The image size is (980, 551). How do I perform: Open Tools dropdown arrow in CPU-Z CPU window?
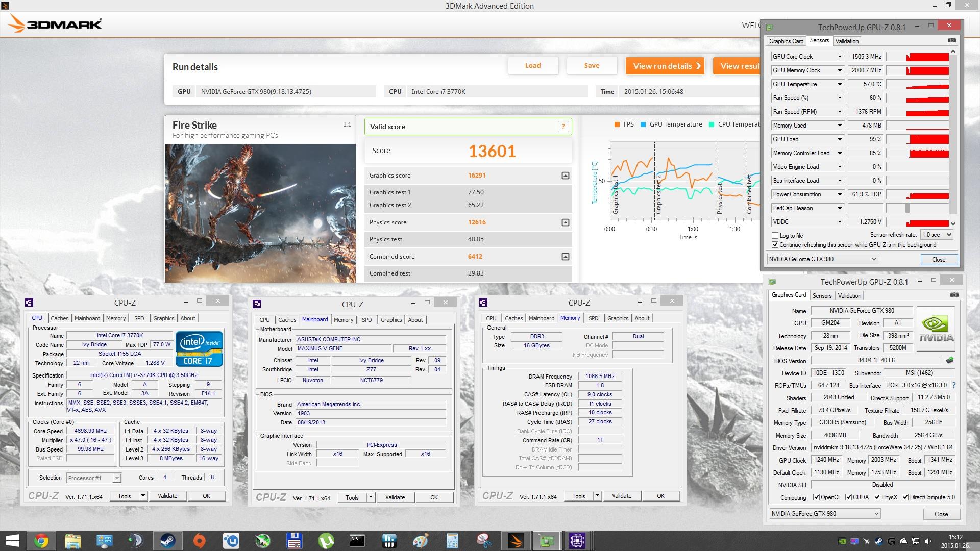(x=143, y=496)
